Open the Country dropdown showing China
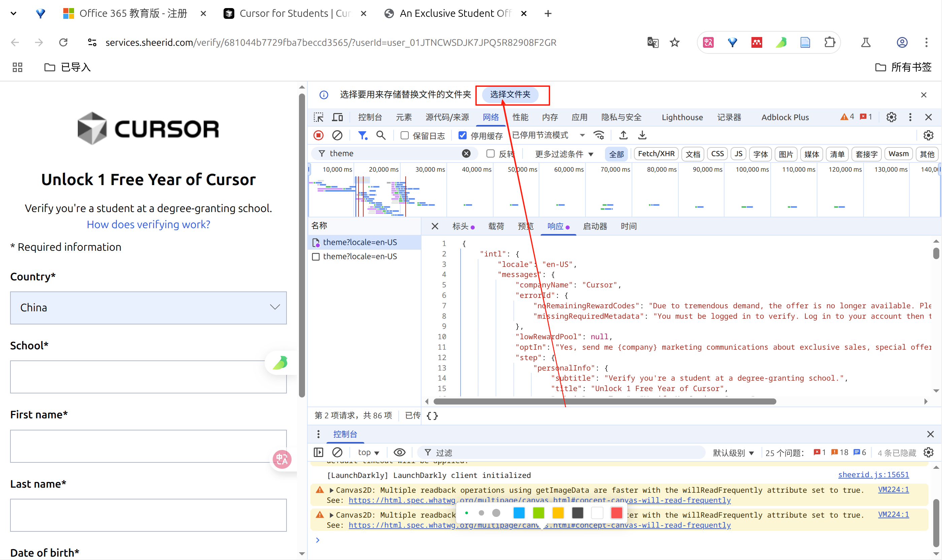Screen dimensions: 942x560 [x=148, y=308]
